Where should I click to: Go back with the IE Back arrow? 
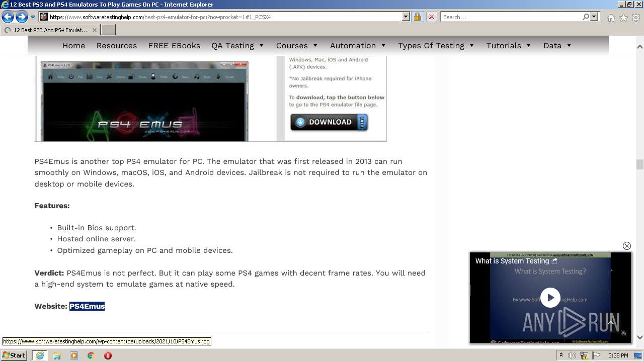(8, 17)
